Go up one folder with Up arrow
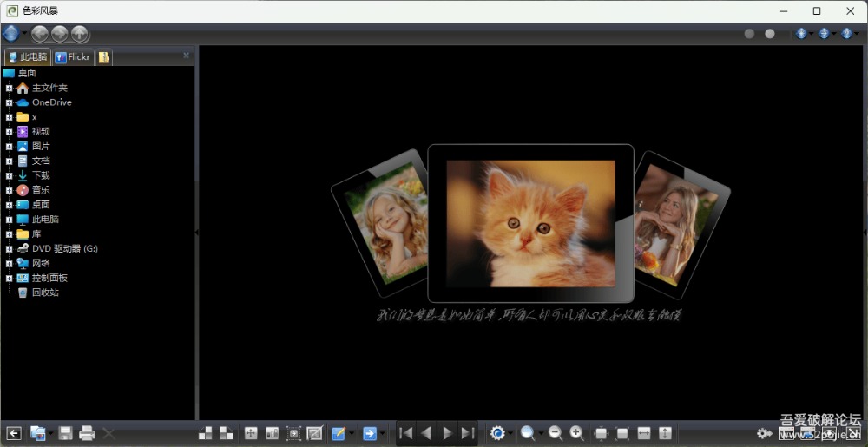Viewport: 868px width, 447px height. 79,34
